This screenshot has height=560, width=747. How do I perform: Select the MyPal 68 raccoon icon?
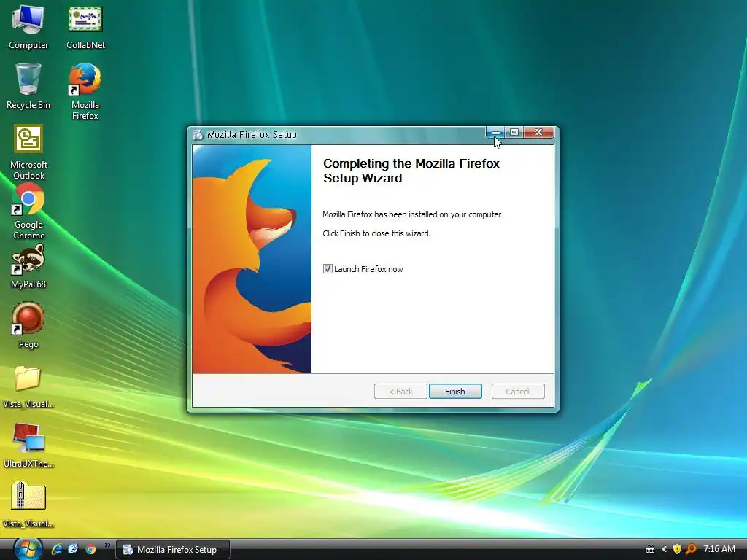point(28,267)
